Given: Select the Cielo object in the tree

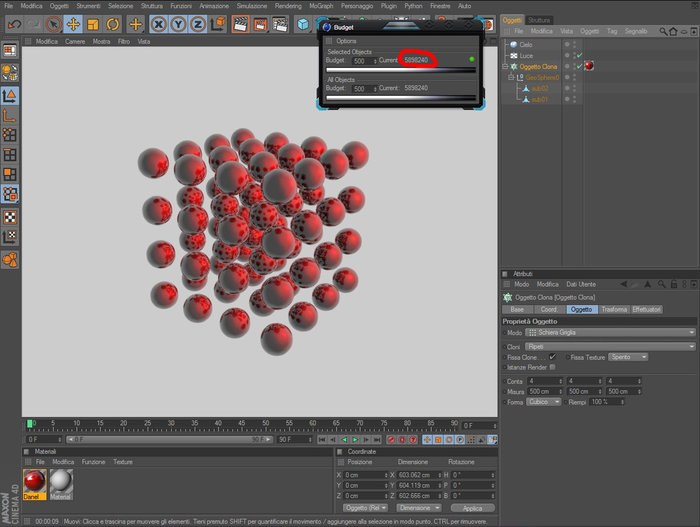Looking at the screenshot, I should pyautogui.click(x=525, y=45).
